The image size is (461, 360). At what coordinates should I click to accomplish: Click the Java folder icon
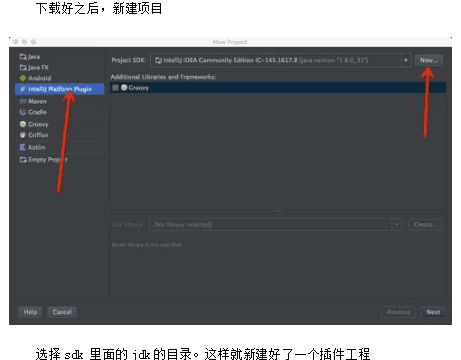click(23, 57)
